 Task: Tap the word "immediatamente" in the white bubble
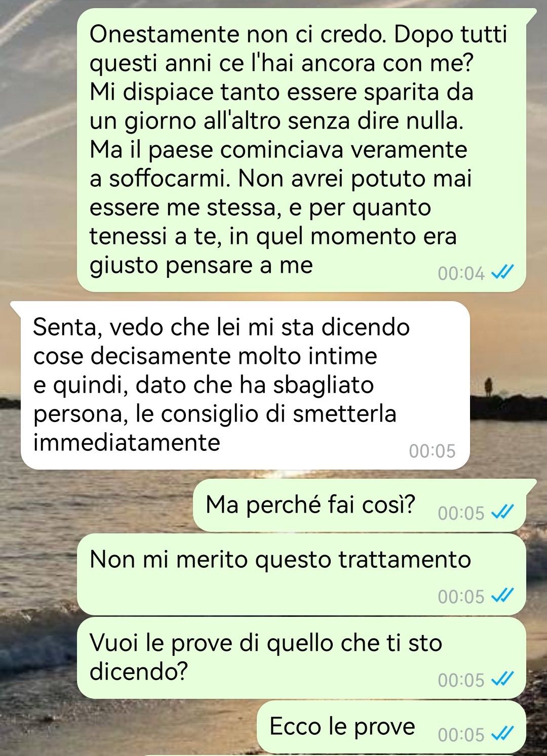(x=127, y=442)
